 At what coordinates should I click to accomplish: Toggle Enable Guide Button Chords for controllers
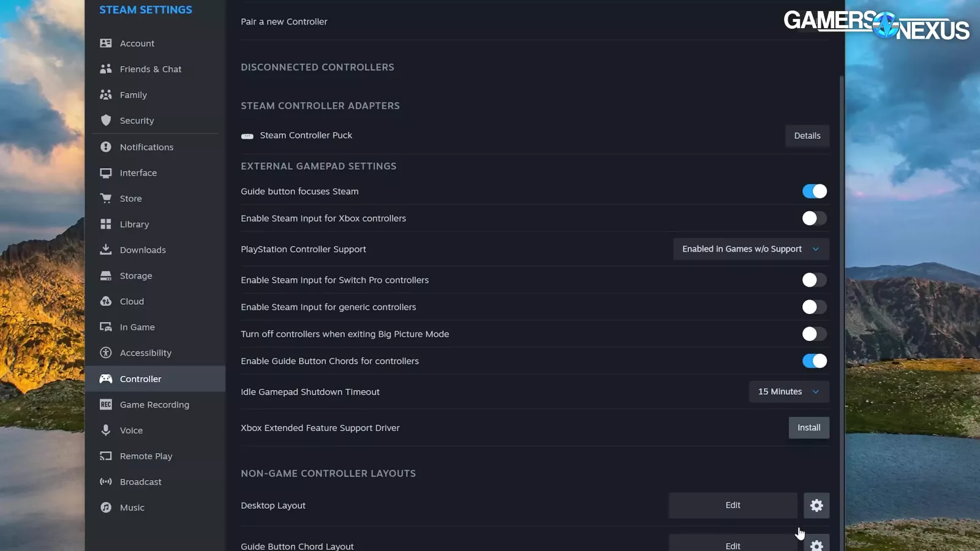[x=815, y=361]
